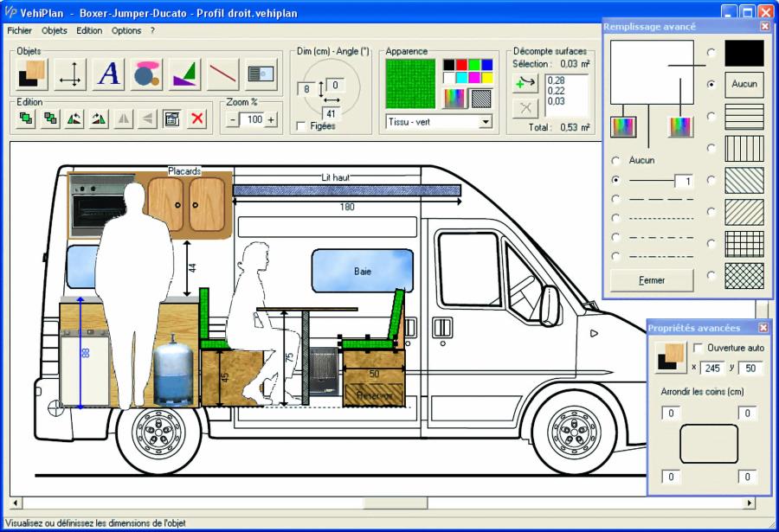Screen dimensions: 779x532
Task: Click the greyed vertical flip icon
Action: pos(147,119)
